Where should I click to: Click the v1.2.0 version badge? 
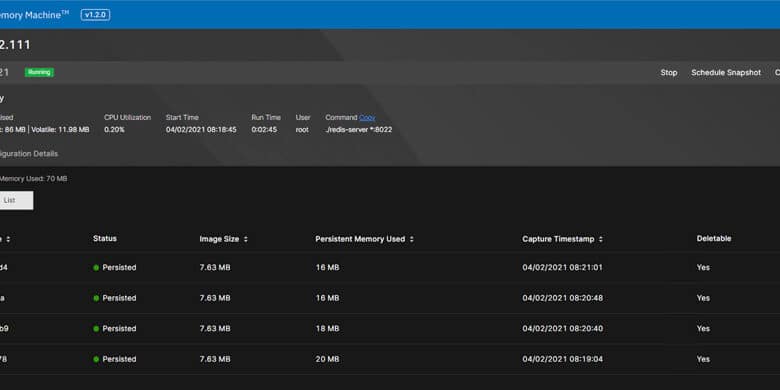pos(96,15)
